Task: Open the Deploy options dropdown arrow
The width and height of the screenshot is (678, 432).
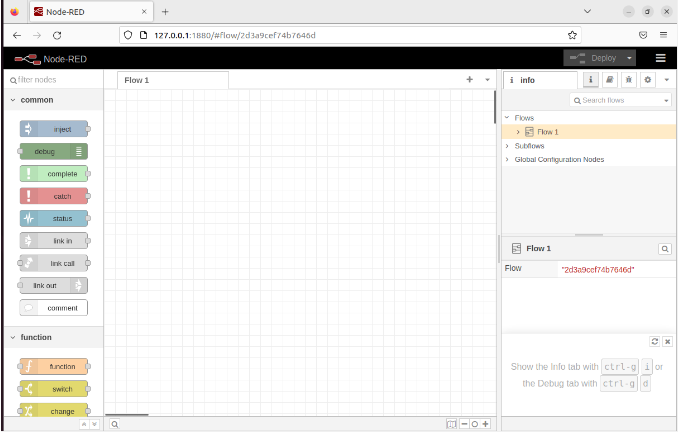Action: [x=629, y=58]
